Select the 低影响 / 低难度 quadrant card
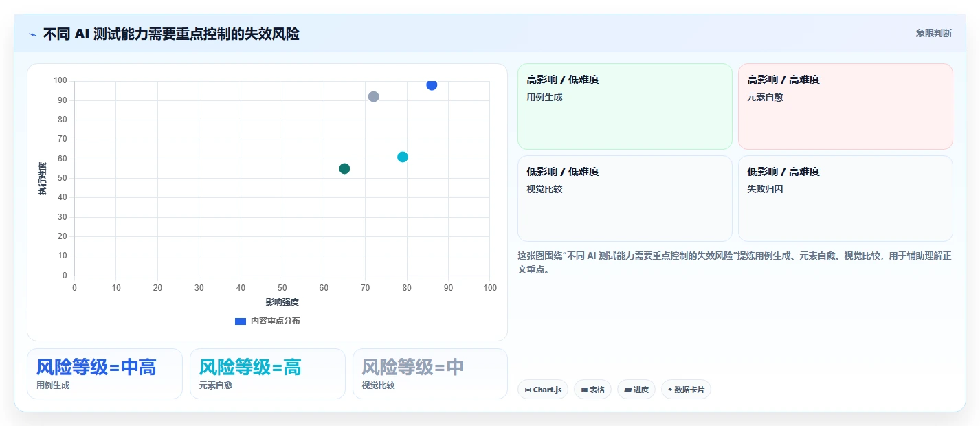The width and height of the screenshot is (980, 426). click(625, 199)
